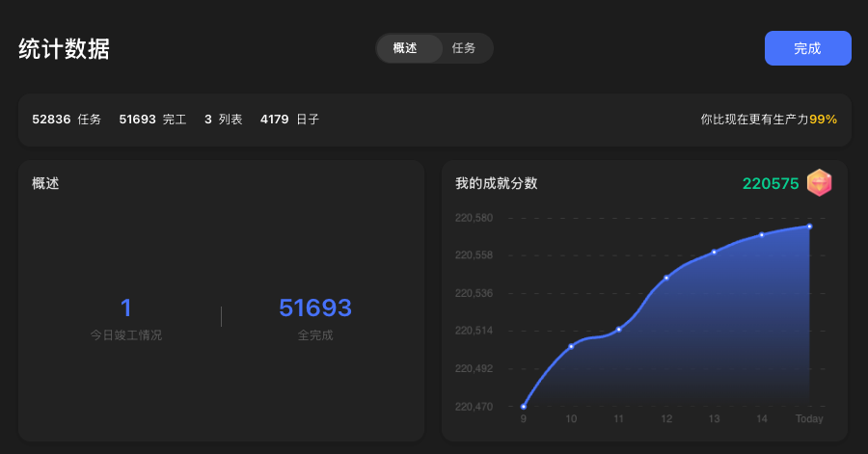Click the Today axis label
Screen dimensions: 868x454
(x=809, y=419)
